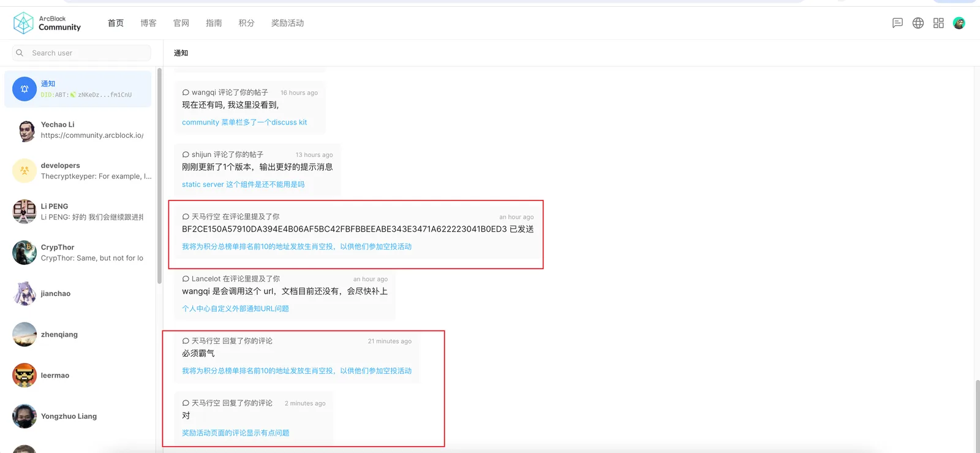The width and height of the screenshot is (980, 453).
Task: Open airdrop post link under '必须霸气' reply
Action: (296, 371)
